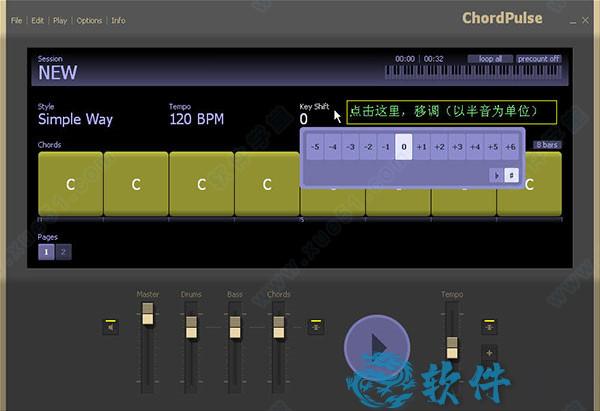Click the Master volume slider handle

pyautogui.click(x=148, y=315)
